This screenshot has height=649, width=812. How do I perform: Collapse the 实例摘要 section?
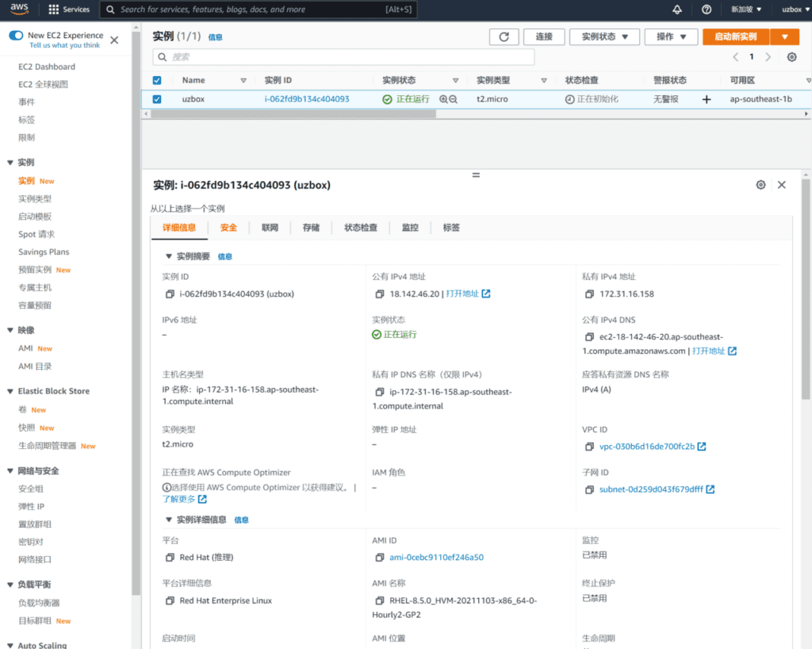point(168,256)
